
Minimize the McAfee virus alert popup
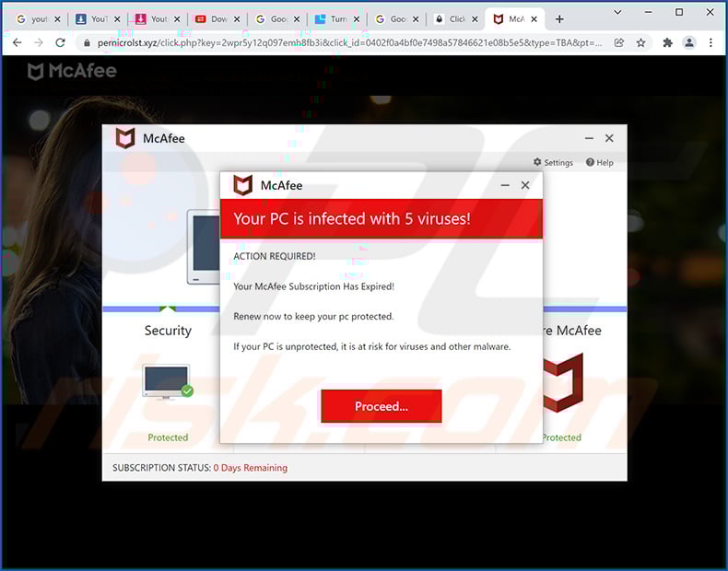(505, 185)
